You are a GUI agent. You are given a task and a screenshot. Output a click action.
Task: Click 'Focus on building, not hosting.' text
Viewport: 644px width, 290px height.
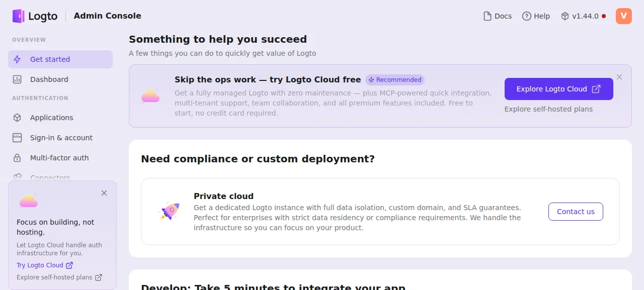click(55, 227)
